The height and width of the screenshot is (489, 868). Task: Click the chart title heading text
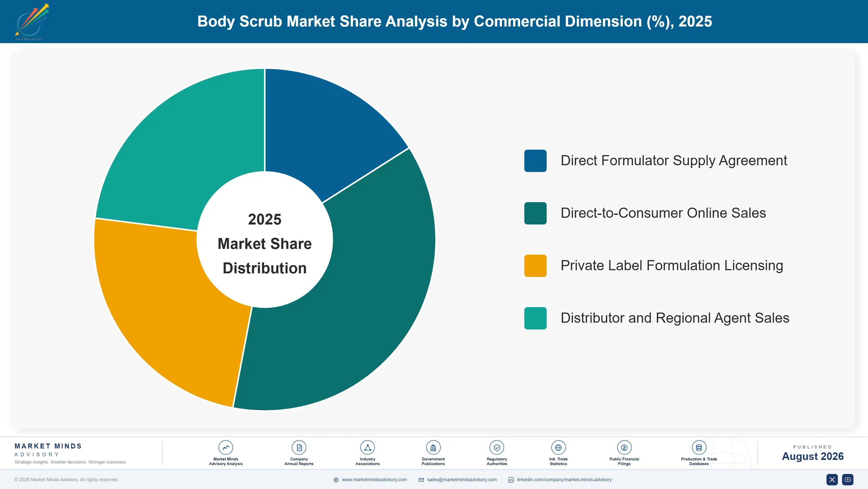[x=455, y=21]
